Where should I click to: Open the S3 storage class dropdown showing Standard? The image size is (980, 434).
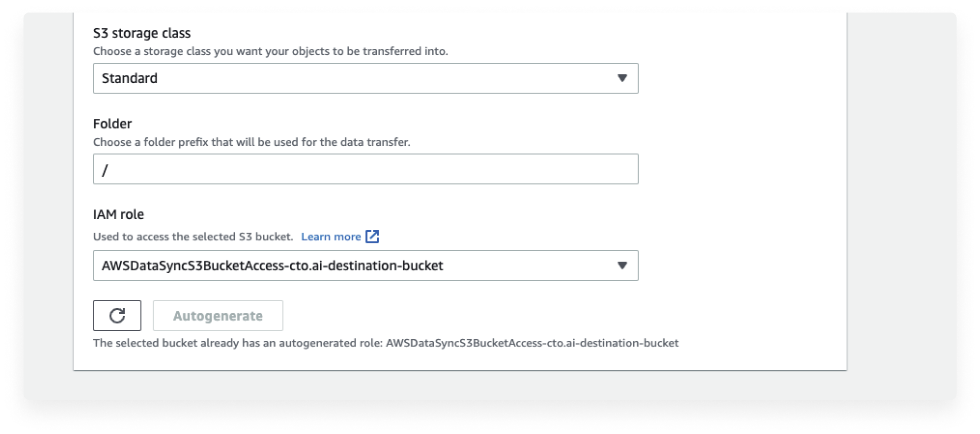tap(366, 78)
